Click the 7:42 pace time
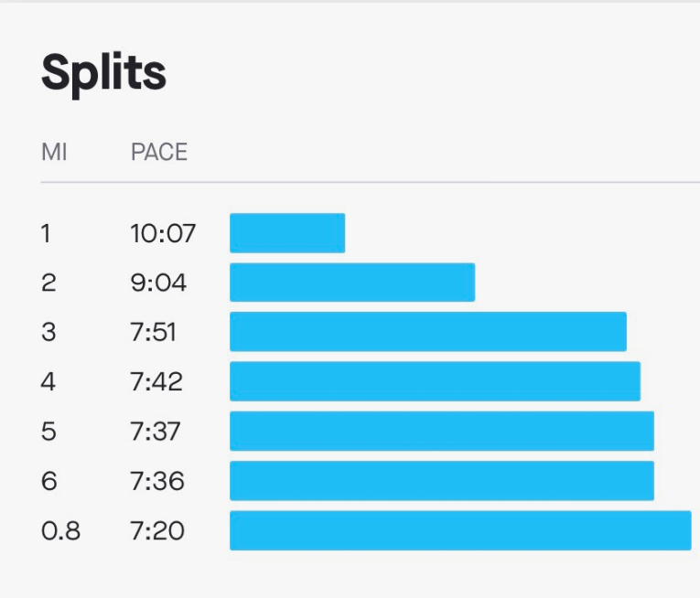Screen dimensions: 700x598 [x=156, y=381]
